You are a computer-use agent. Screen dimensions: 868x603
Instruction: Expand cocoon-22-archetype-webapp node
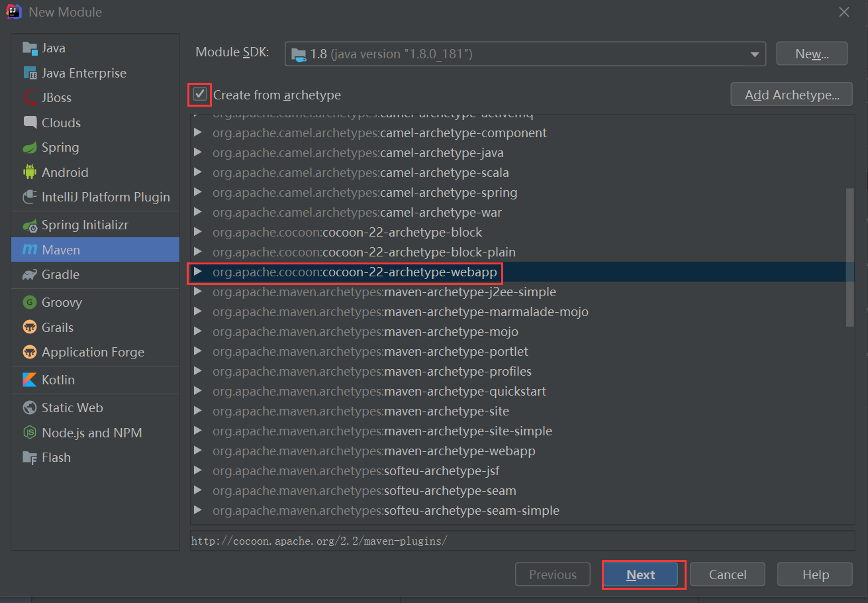click(197, 272)
